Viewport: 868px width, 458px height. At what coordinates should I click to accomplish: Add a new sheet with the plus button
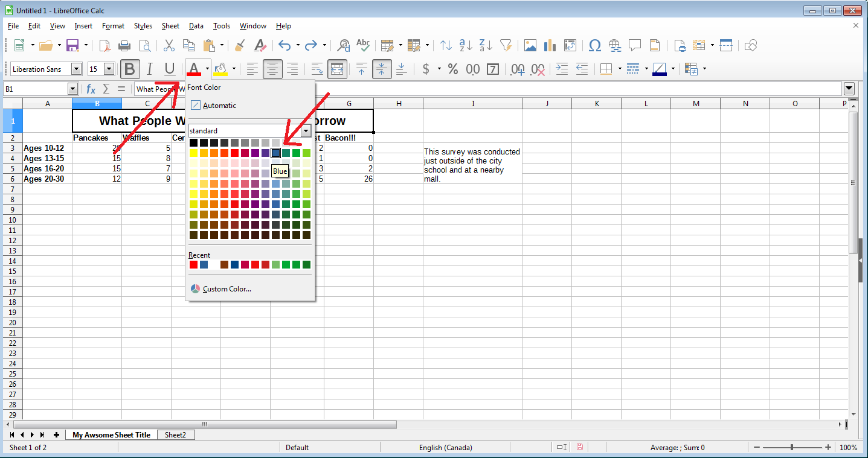(x=56, y=434)
